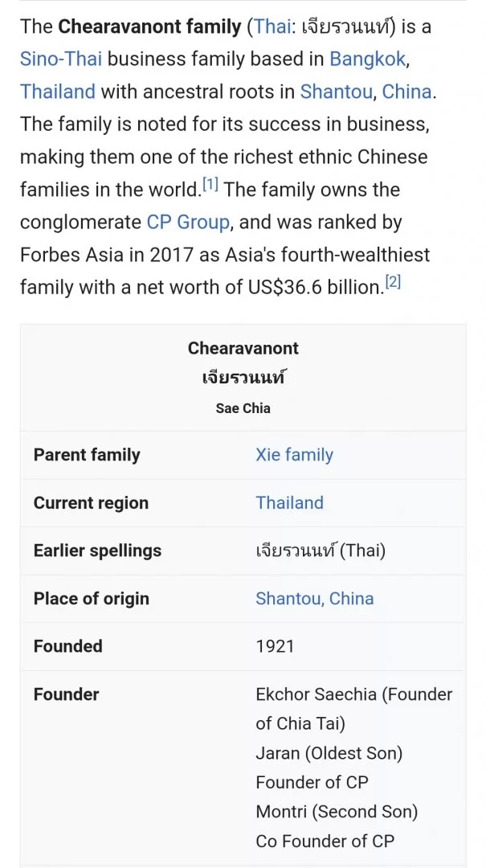Open the Shantou link in intro paragraph
Screen dimensions: 486x868
336,92
